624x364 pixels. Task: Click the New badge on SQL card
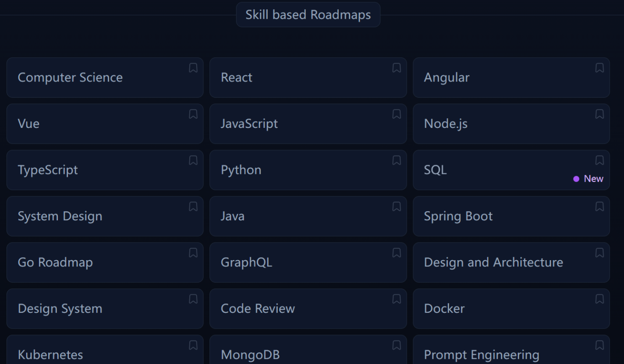589,178
